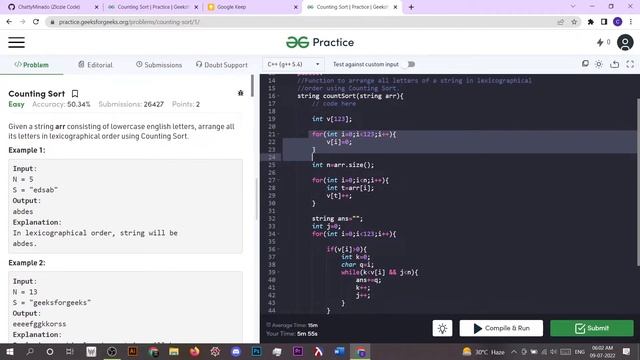Viewport: 640px width, 360px height.
Task: Click the problem panel scrollbar
Action: pyautogui.click(x=253, y=86)
